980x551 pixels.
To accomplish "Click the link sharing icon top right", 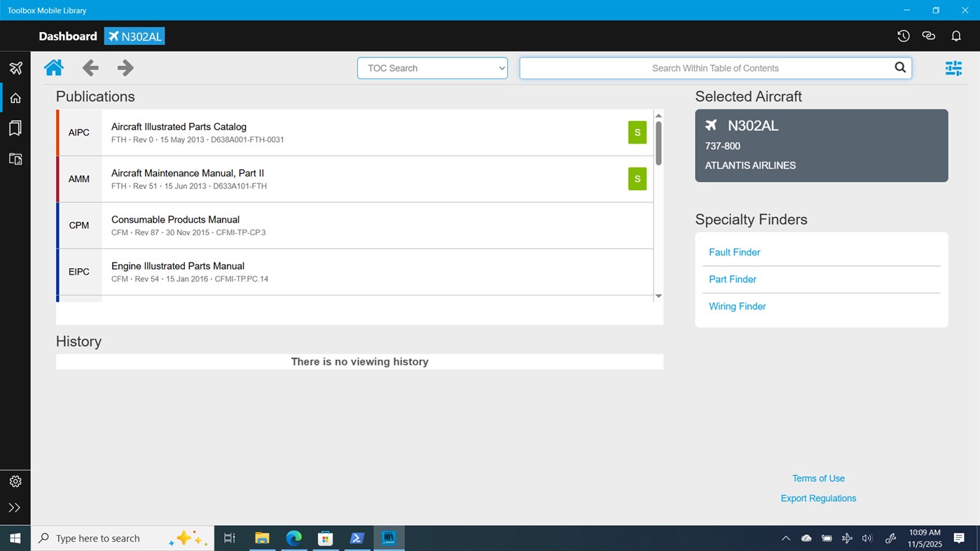I will (x=929, y=36).
